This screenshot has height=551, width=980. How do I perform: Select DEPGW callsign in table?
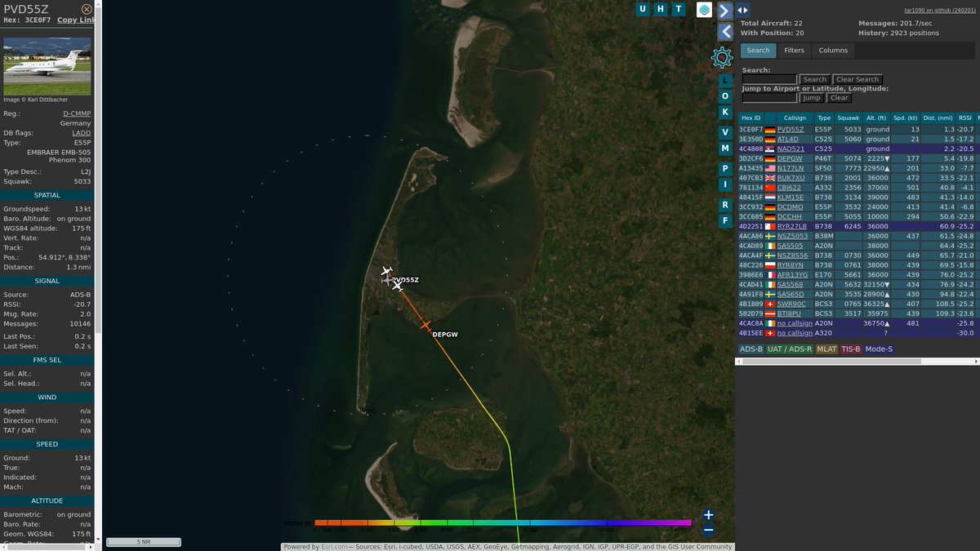tap(790, 159)
